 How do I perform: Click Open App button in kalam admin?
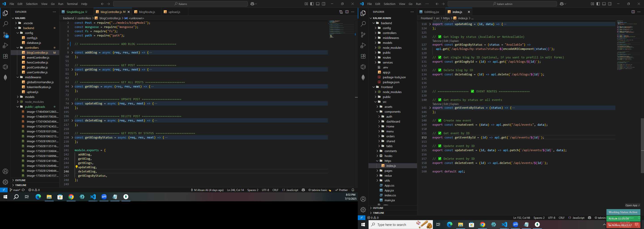coord(633,205)
